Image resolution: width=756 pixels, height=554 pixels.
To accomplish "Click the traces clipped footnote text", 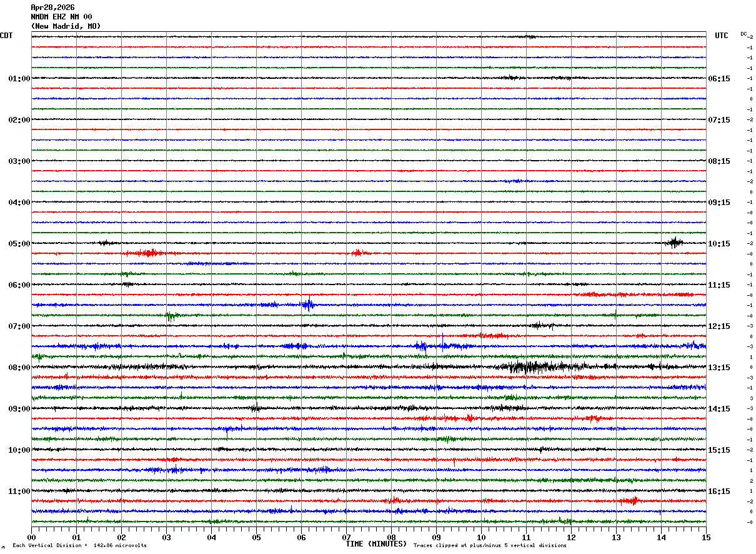I will tap(490, 545).
